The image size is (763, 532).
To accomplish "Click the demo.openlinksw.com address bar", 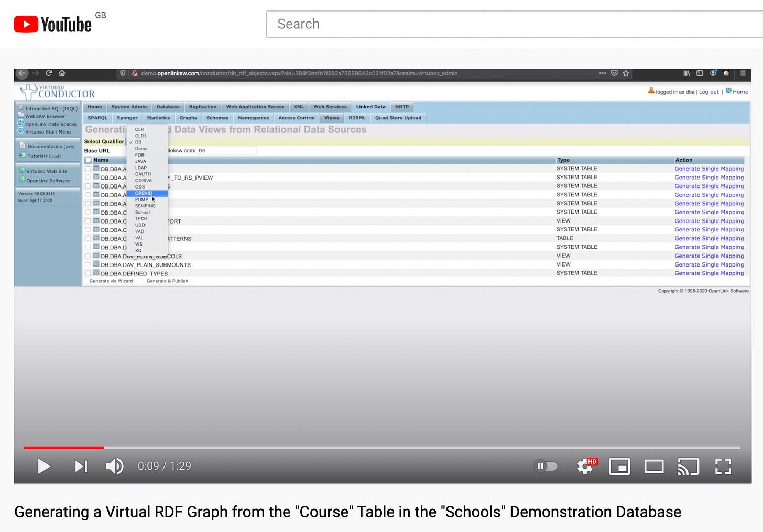I will (x=299, y=73).
